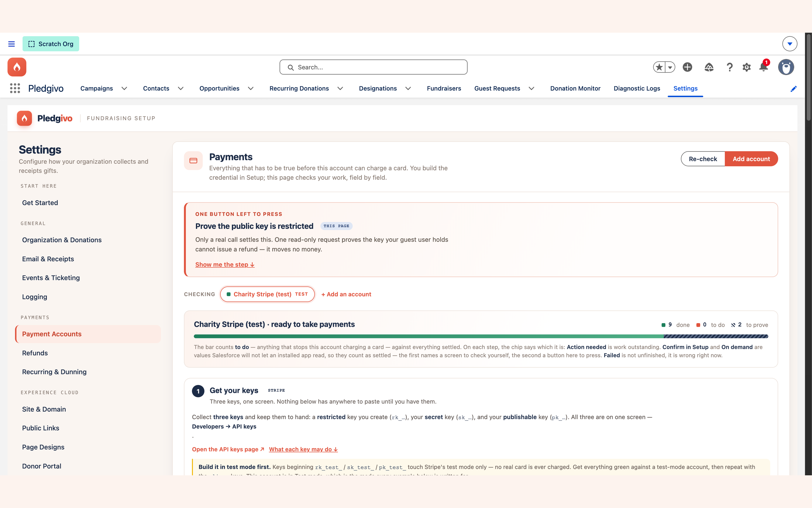Open the Designations tab
This screenshot has height=508, width=812.
(x=378, y=88)
